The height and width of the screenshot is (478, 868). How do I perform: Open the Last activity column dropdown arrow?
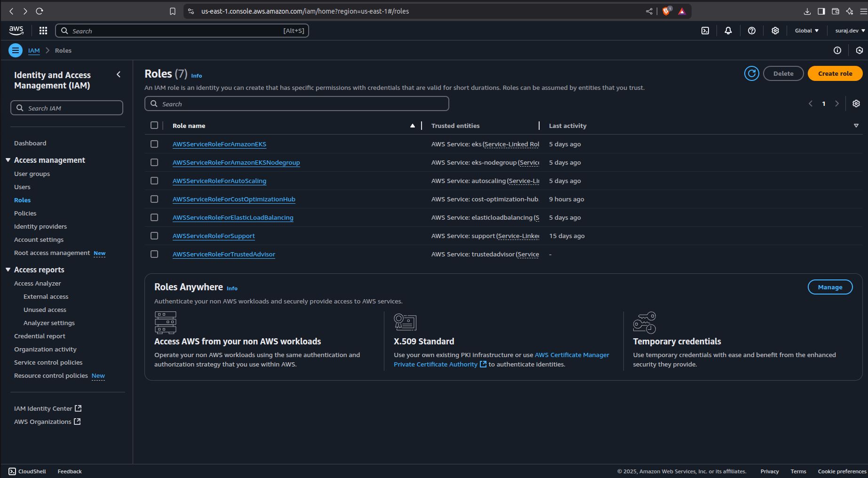pyautogui.click(x=856, y=126)
